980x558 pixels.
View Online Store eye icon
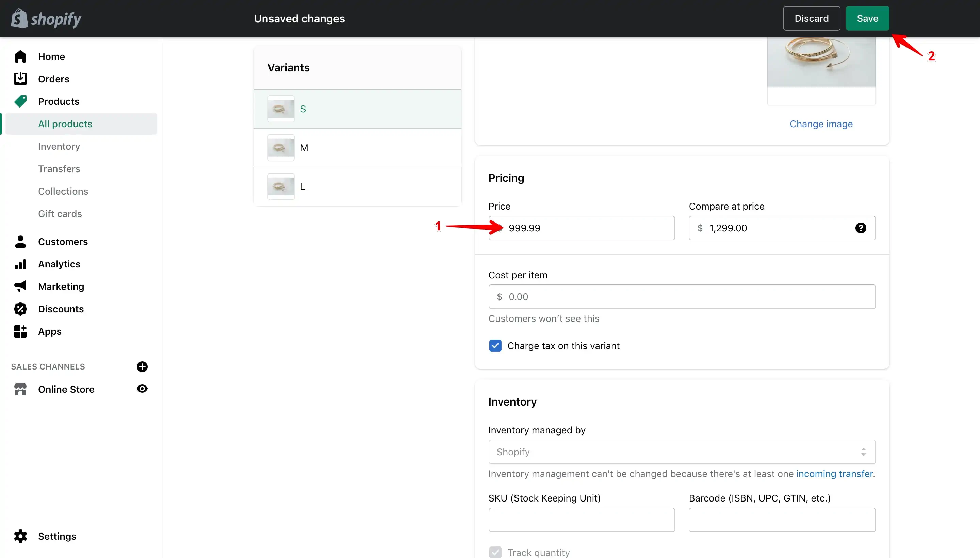pos(142,389)
